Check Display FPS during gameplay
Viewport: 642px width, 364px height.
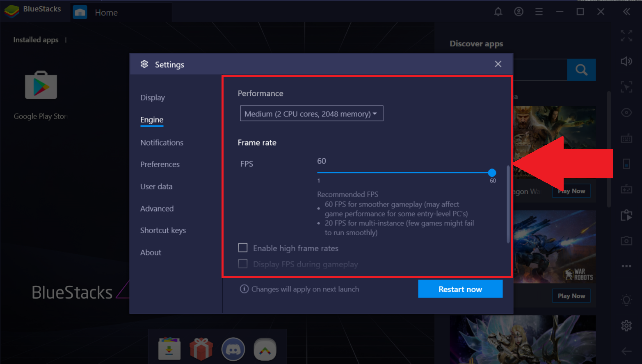243,264
